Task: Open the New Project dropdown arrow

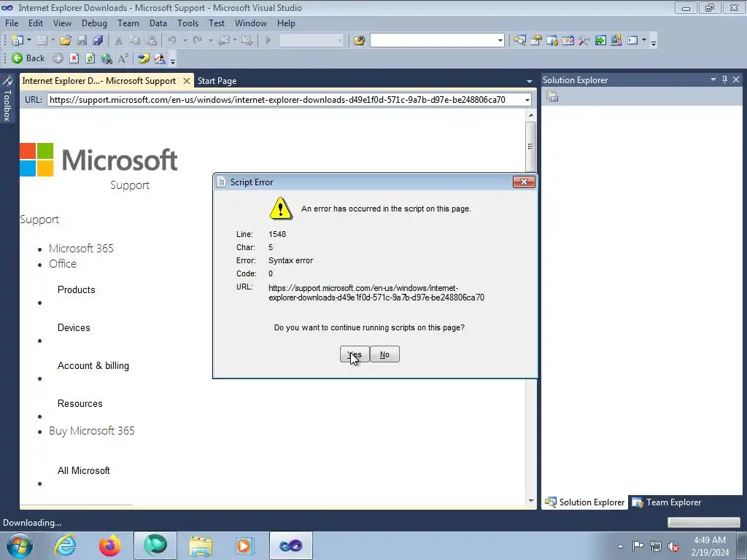Action: pyautogui.click(x=28, y=41)
